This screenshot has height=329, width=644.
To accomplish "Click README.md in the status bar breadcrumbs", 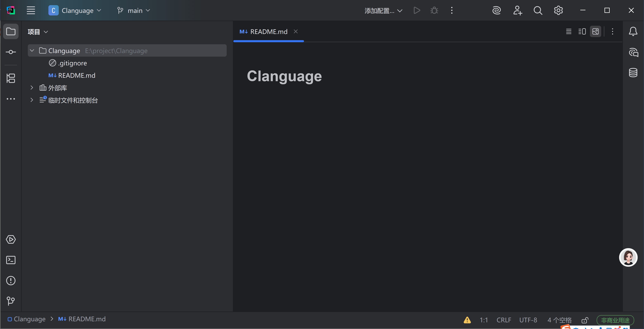I will tap(87, 319).
